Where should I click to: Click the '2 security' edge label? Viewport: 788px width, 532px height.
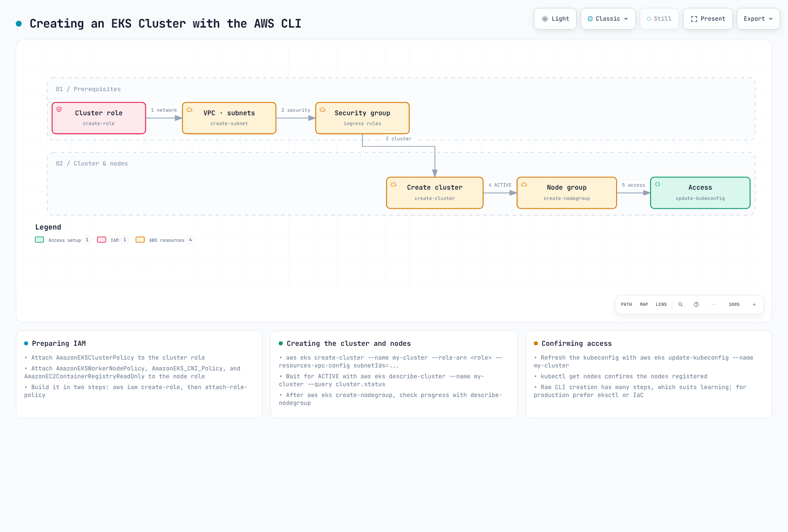tap(296, 110)
